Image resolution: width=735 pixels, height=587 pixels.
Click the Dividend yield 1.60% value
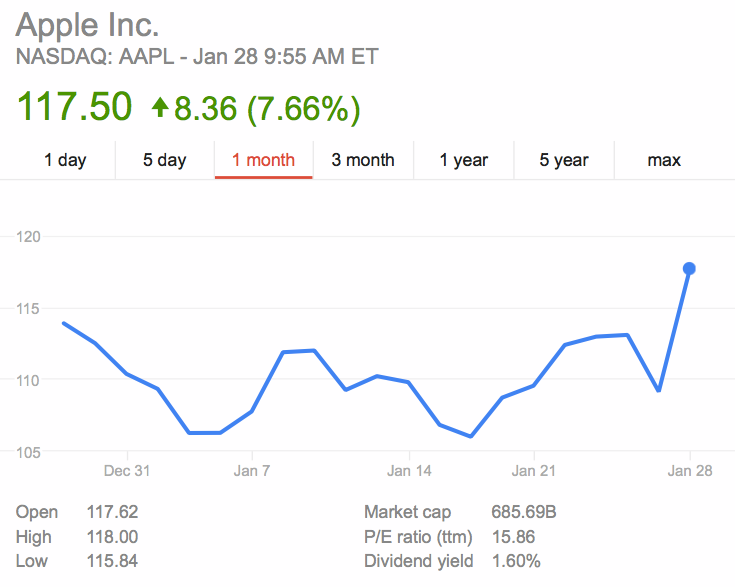coord(516,561)
